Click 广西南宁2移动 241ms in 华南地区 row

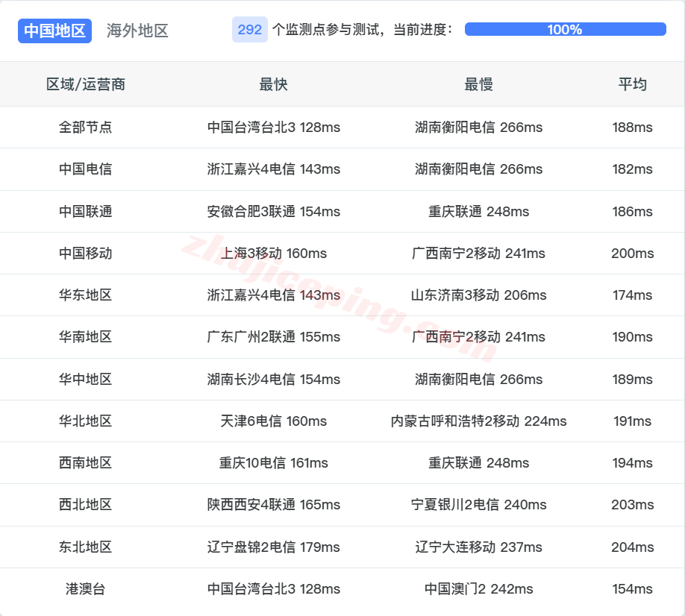[x=479, y=337]
